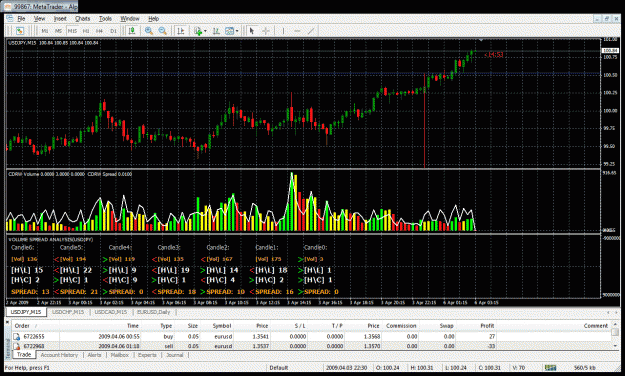Screen dimensions: 625x376
Task: Click the sell order 6722968 icon
Action: click(x=17, y=346)
